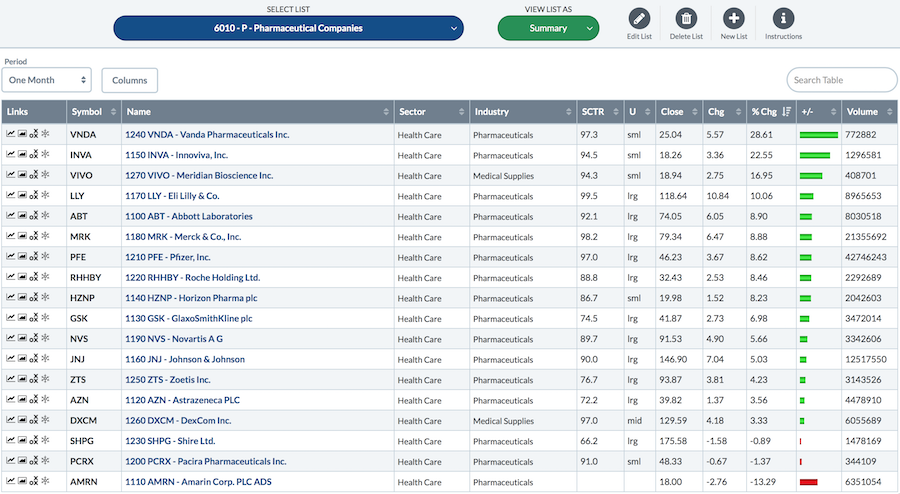Open the Abbott Laboratories link
The width and height of the screenshot is (900, 494).
click(188, 216)
